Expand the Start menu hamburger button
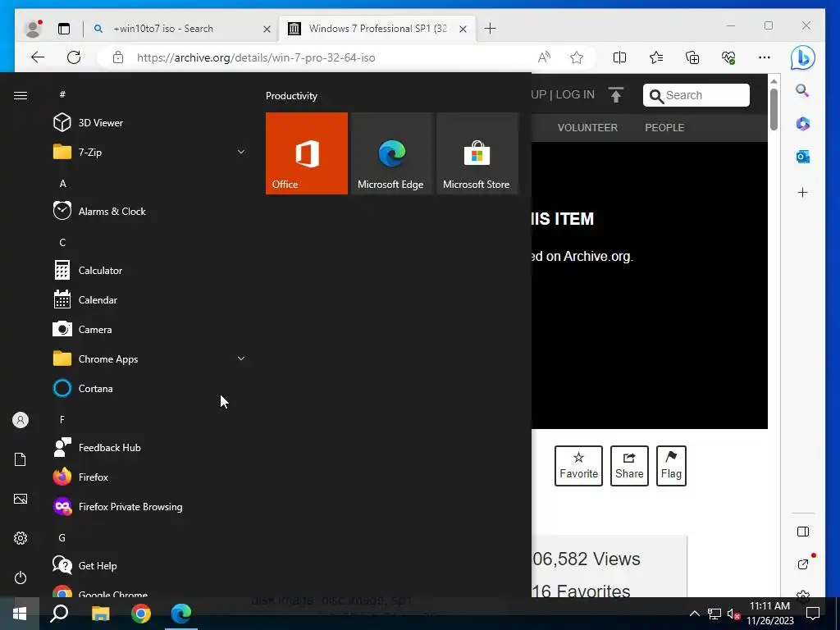This screenshot has width=840, height=630. (21, 95)
